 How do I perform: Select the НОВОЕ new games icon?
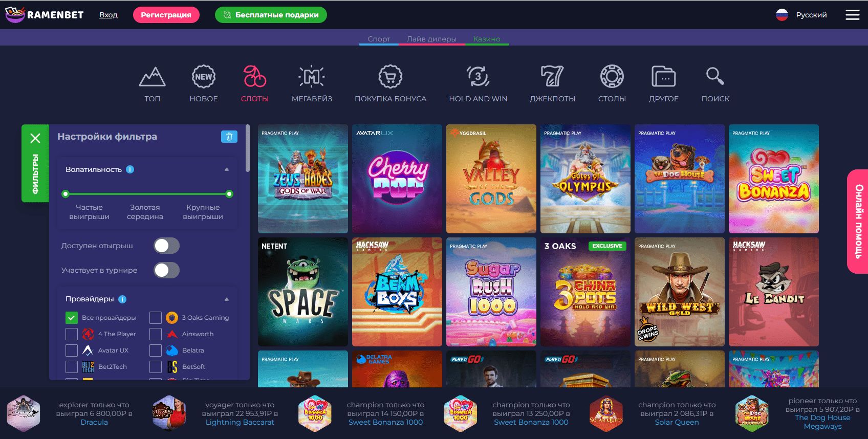click(x=204, y=77)
